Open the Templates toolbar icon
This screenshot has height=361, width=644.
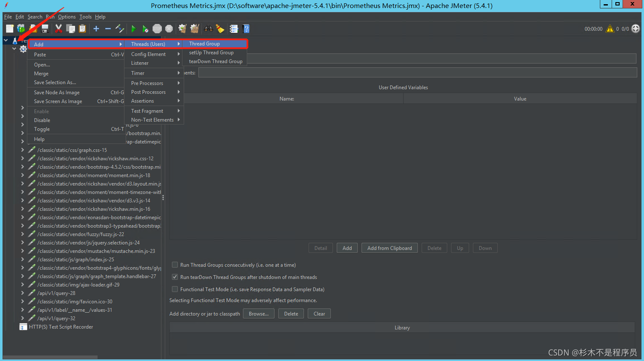pyautogui.click(x=21, y=29)
